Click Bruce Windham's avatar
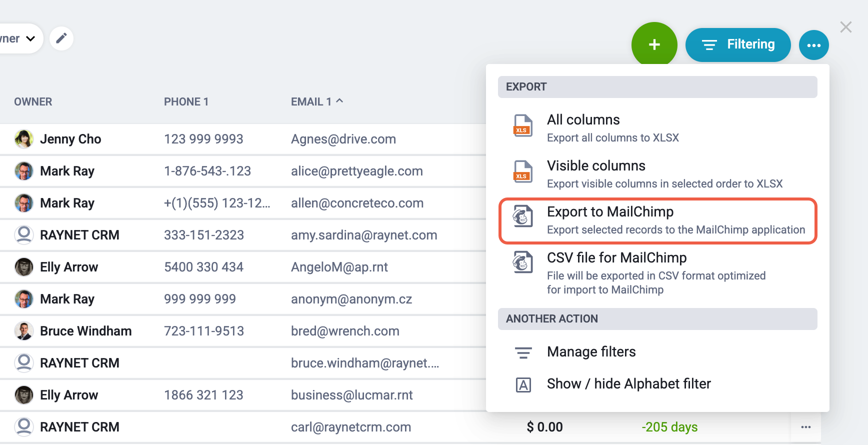The width and height of the screenshot is (868, 445). pyautogui.click(x=24, y=331)
